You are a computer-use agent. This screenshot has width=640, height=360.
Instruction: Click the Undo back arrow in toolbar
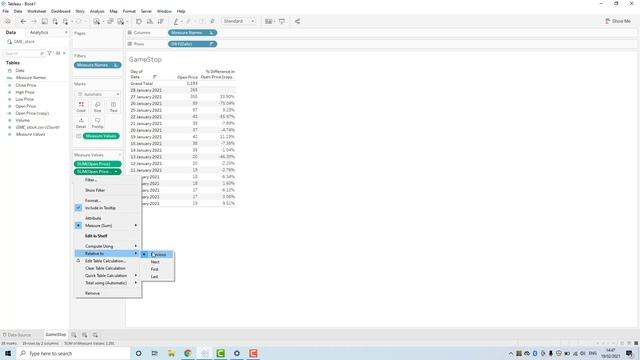(x=23, y=21)
